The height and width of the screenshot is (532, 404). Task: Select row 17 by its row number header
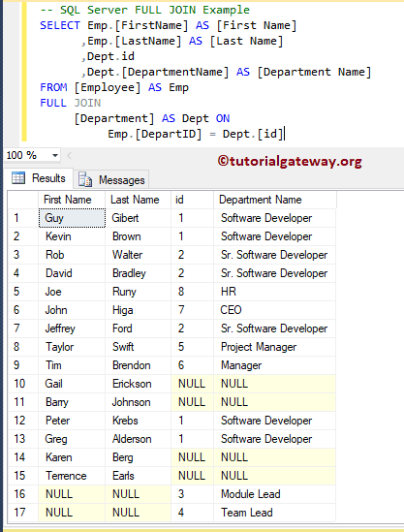pyautogui.click(x=23, y=513)
